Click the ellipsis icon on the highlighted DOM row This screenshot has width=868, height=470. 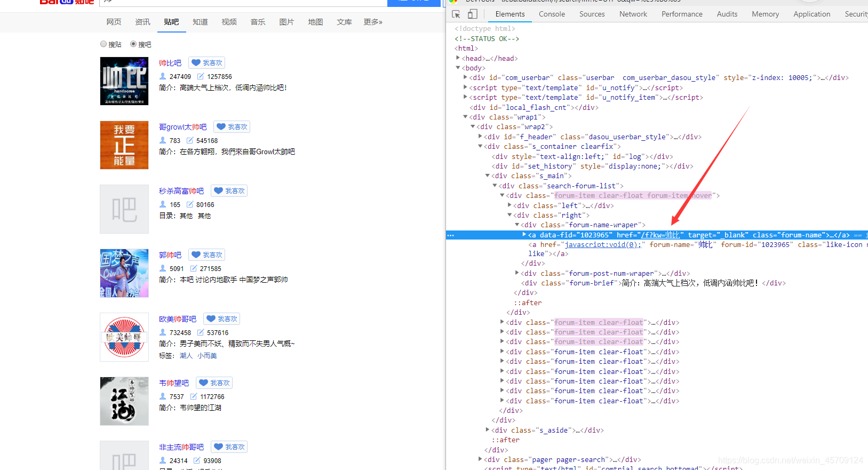pyautogui.click(x=451, y=235)
